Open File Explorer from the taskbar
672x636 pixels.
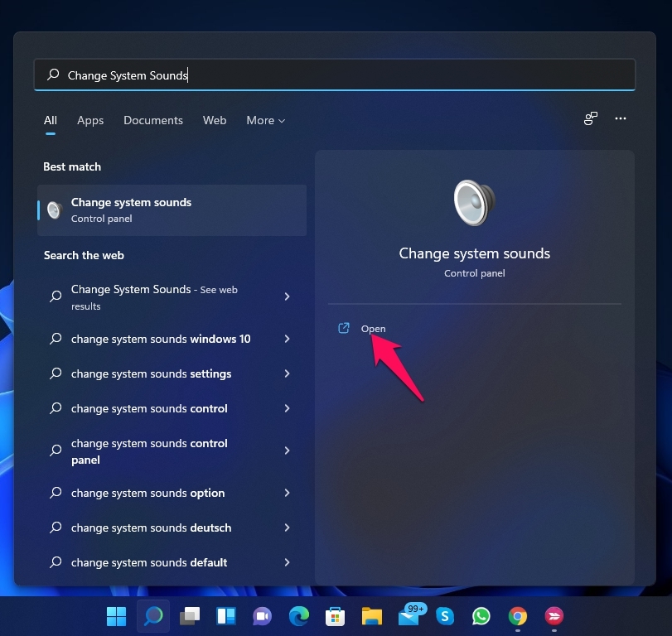click(371, 616)
